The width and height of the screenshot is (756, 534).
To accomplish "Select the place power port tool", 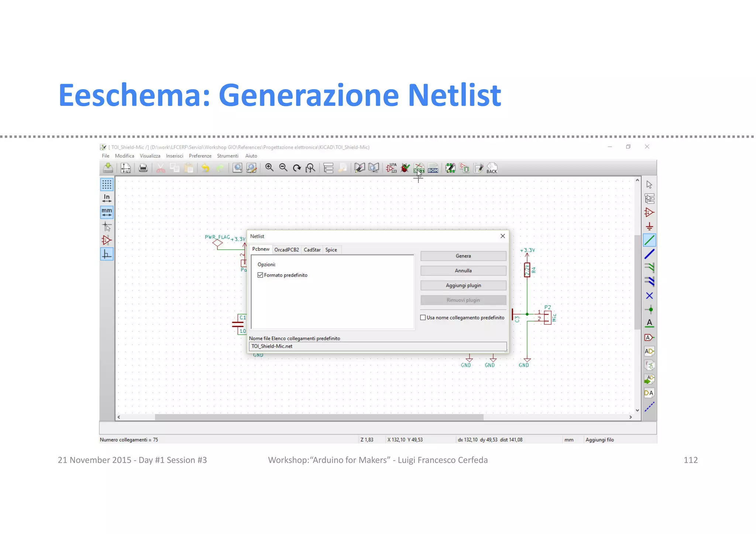I will point(649,226).
